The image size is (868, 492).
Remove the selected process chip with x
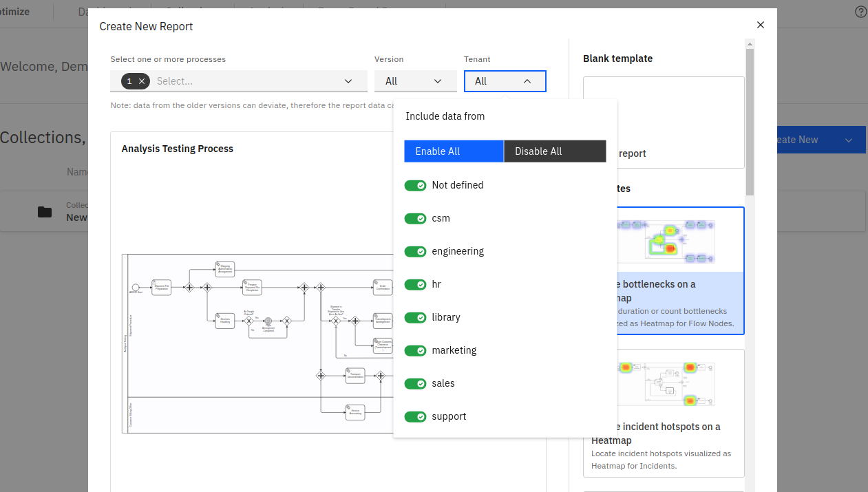142,81
